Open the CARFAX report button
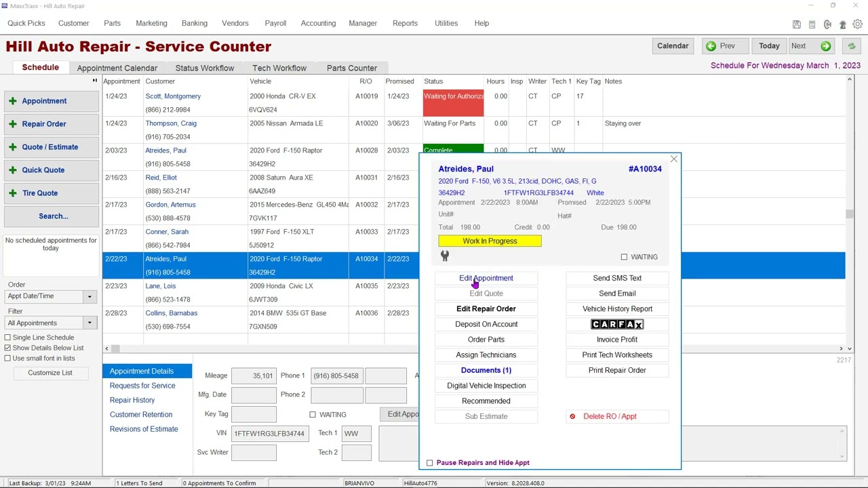 tap(617, 324)
